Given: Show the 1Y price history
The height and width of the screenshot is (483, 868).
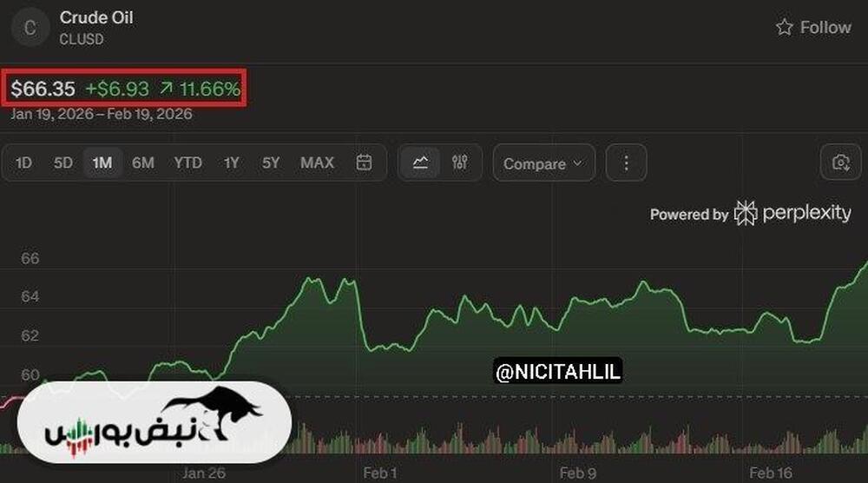Looking at the screenshot, I should 231,162.
